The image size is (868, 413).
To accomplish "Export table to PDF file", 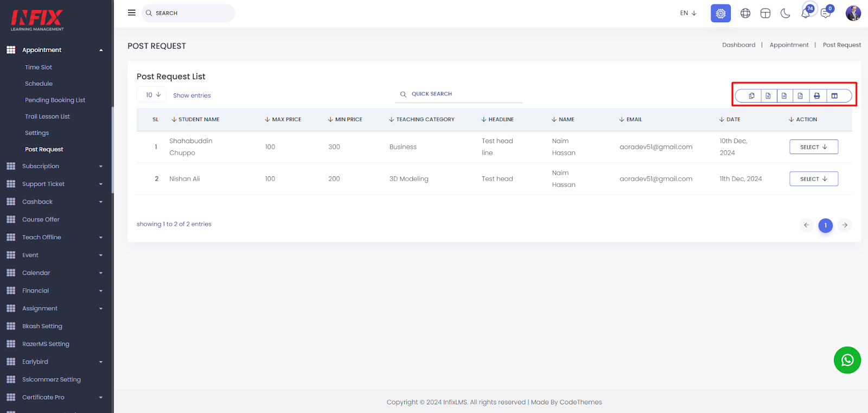I will pos(800,96).
